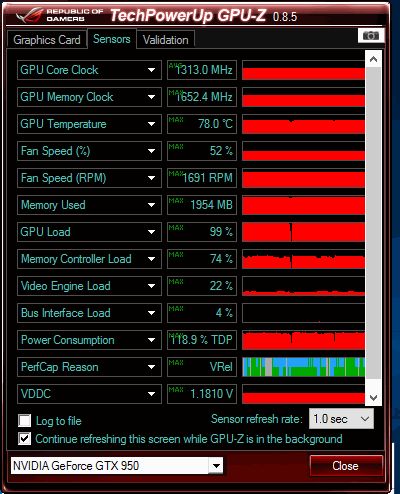Expand the Memory Used dropdown
Viewport: 400px width, 494px height.
point(89,205)
